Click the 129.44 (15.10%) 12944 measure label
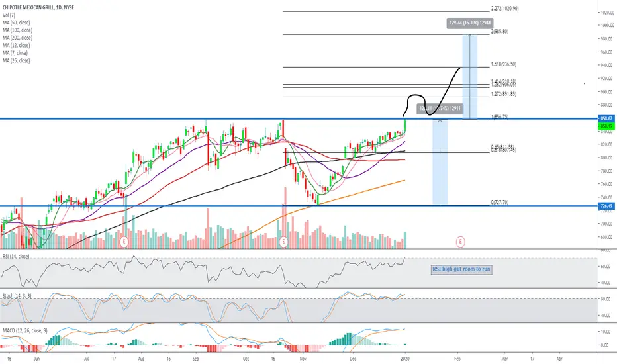This screenshot has height=364, width=617. coord(470,23)
